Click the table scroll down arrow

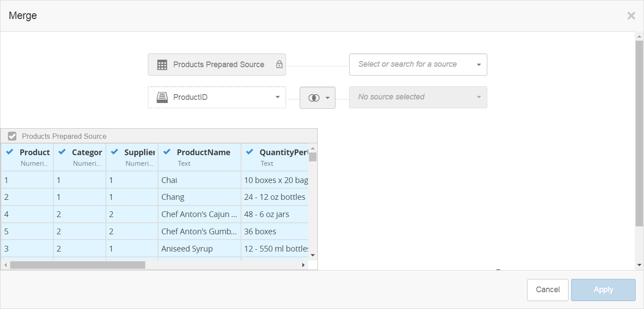pos(313,255)
